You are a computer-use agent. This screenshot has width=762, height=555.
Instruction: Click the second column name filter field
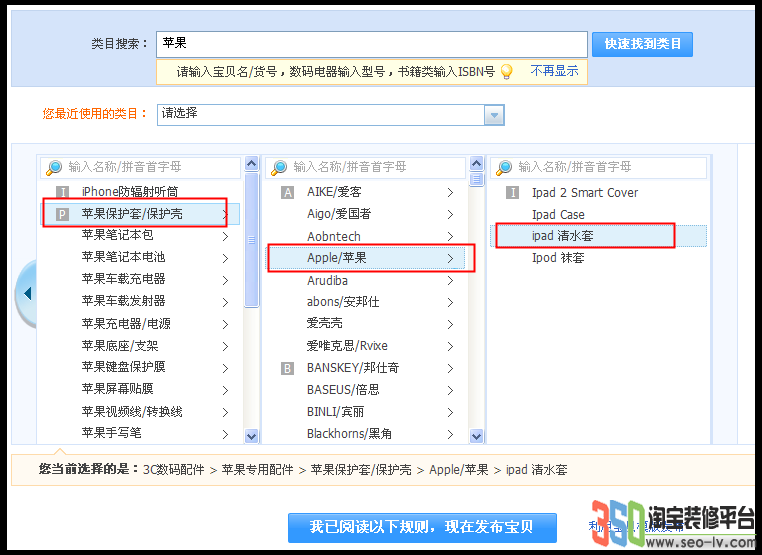(366, 167)
